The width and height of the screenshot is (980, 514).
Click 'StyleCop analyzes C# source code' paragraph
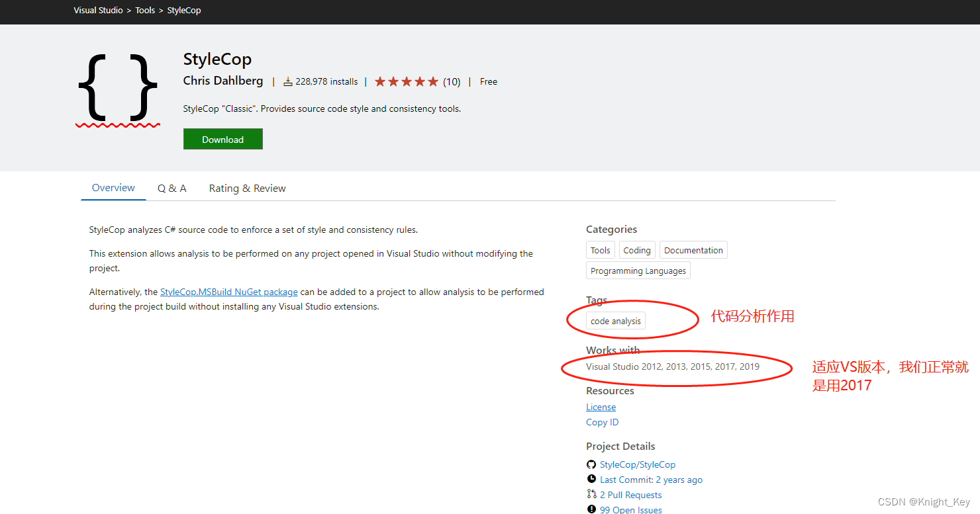click(254, 230)
